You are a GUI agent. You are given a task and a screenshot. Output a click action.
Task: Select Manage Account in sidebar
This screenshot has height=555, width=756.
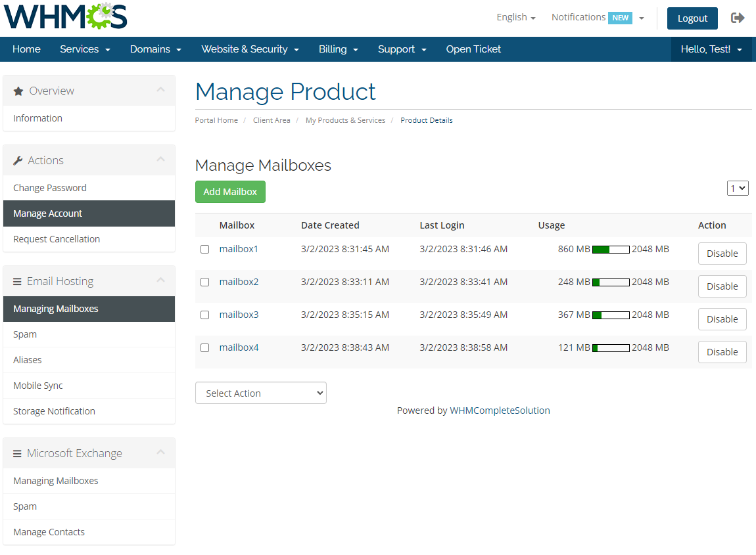[x=89, y=213]
